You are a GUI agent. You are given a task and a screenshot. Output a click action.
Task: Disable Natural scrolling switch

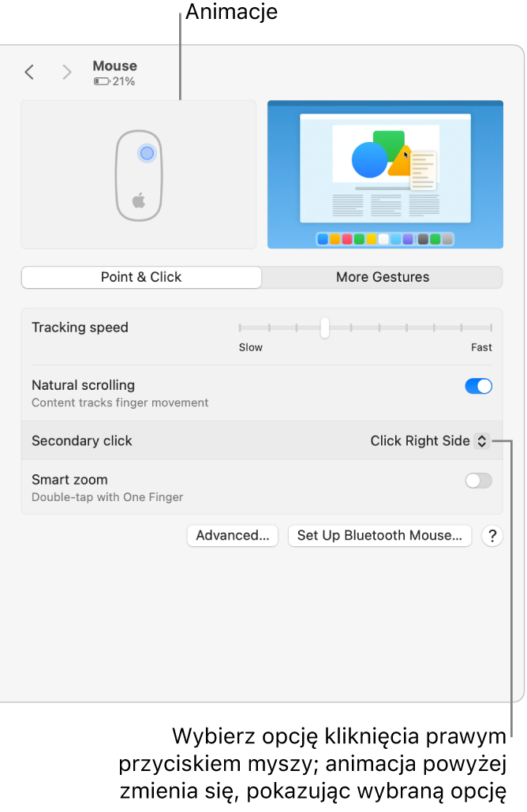pyautogui.click(x=478, y=386)
